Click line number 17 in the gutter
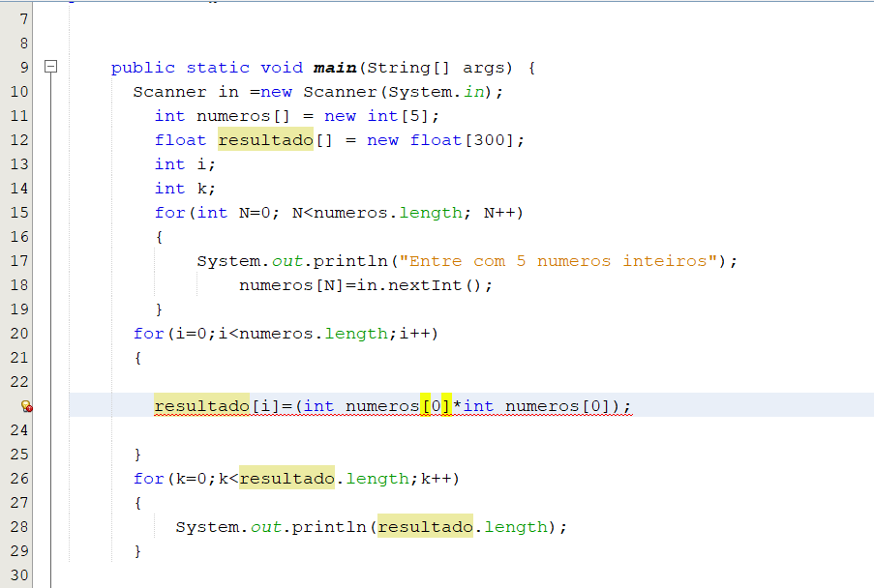Image resolution: width=874 pixels, height=588 pixels. click(x=19, y=260)
